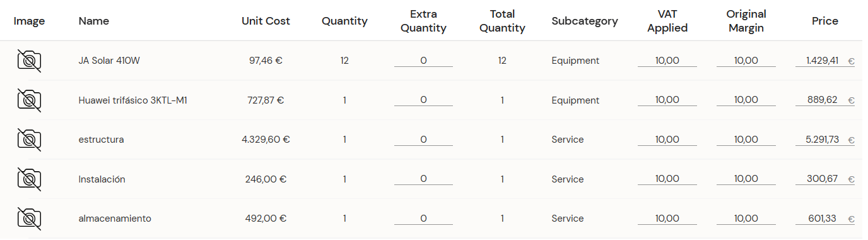This screenshot has width=868, height=240.
Task: Edit Extra Quantity field for JA Solar 410W
Action: click(423, 61)
